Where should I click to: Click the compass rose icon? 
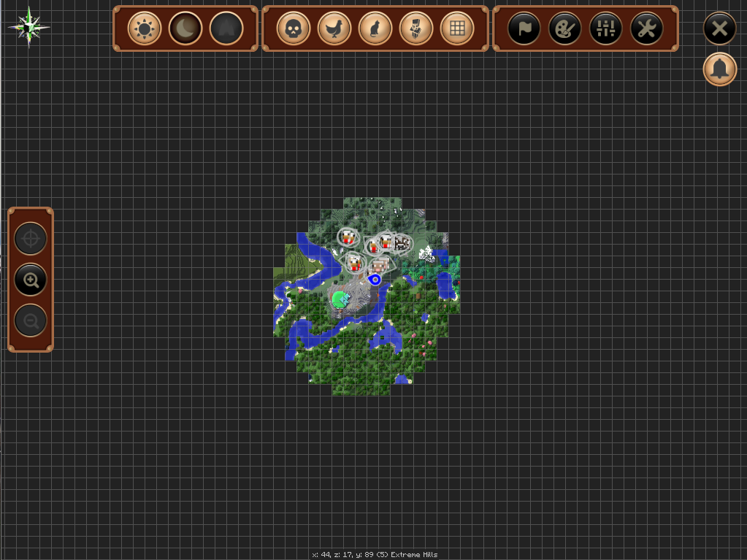coord(28,27)
